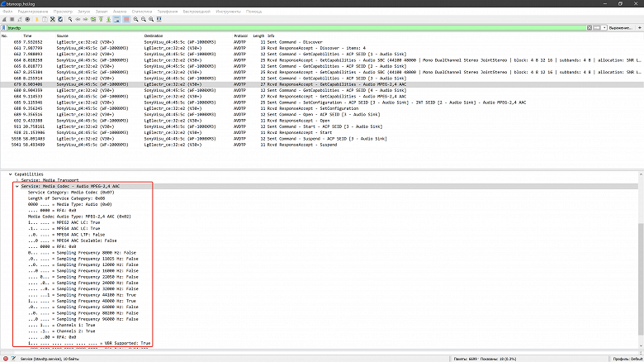Open the recent display filters dropdown arrow
The width and height of the screenshot is (644, 362).
[604, 28]
